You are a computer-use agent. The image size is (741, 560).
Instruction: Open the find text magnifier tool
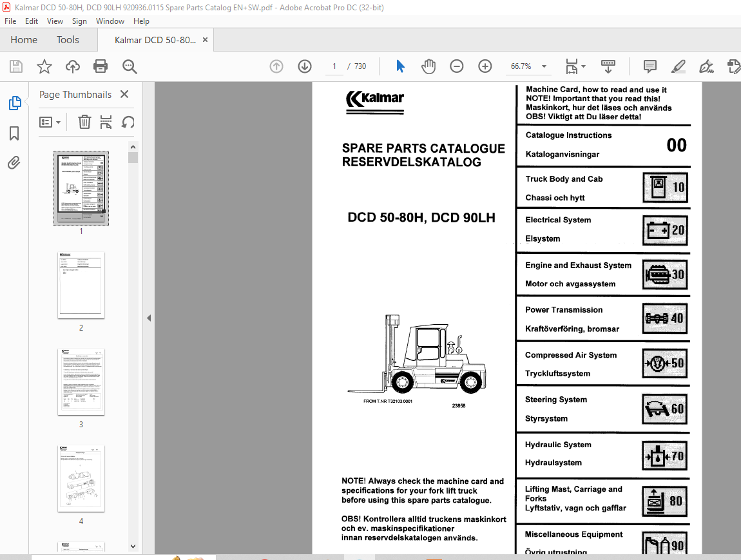click(130, 66)
